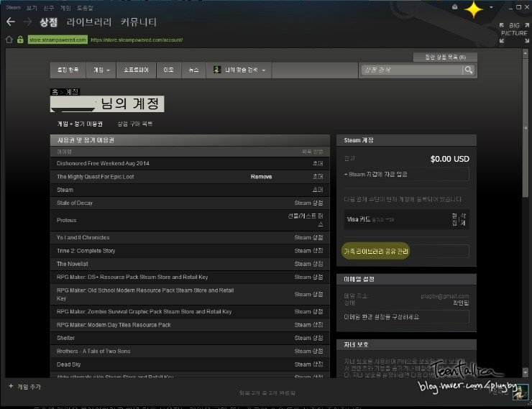Screen dimensions: 532x409
Task: Switch to the 라이브러리 tab
Action: point(89,22)
